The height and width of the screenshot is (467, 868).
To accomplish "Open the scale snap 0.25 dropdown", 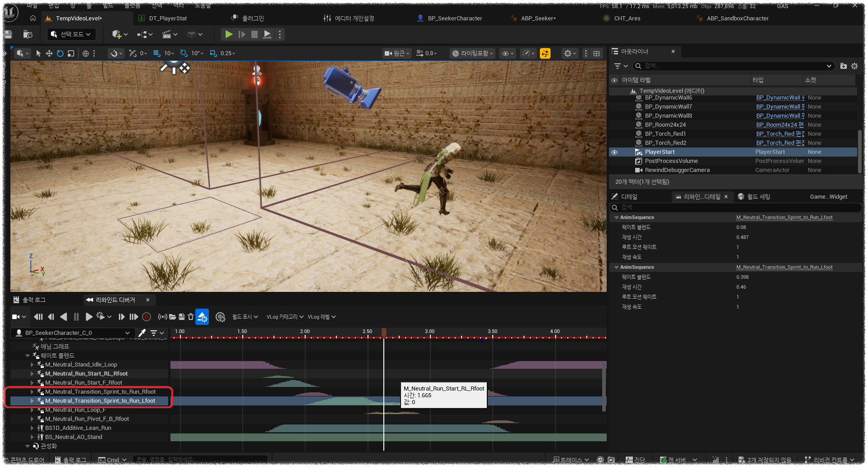I will 228,53.
